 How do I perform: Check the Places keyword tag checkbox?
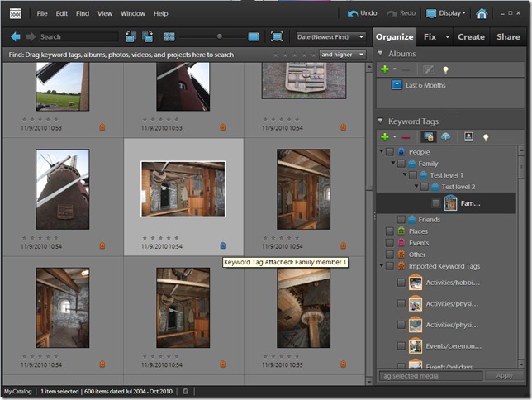pyautogui.click(x=389, y=231)
